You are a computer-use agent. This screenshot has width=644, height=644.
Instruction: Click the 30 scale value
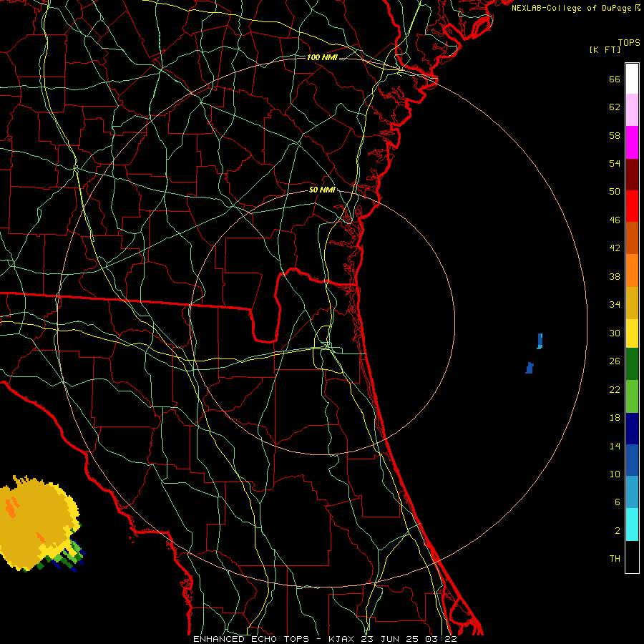[615, 333]
